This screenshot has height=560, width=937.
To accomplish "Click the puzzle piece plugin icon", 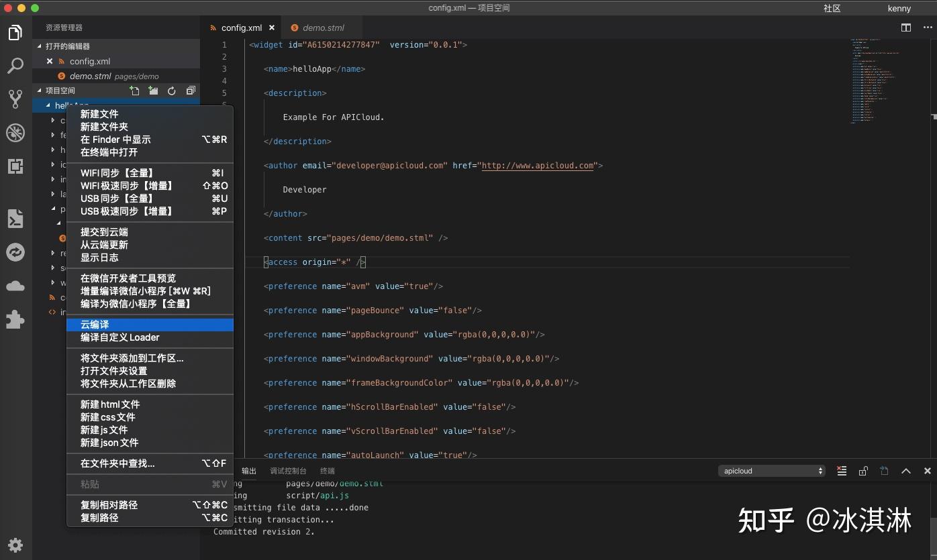I will coord(15,319).
